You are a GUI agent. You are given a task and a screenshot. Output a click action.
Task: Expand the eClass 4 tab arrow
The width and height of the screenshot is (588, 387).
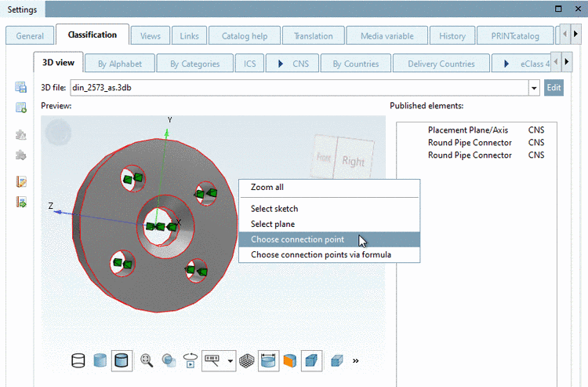506,64
